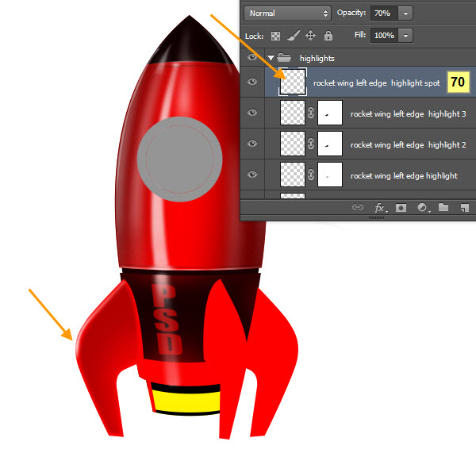Click the lock image pixels brush icon
Screen dimensions: 476x476
click(x=293, y=36)
